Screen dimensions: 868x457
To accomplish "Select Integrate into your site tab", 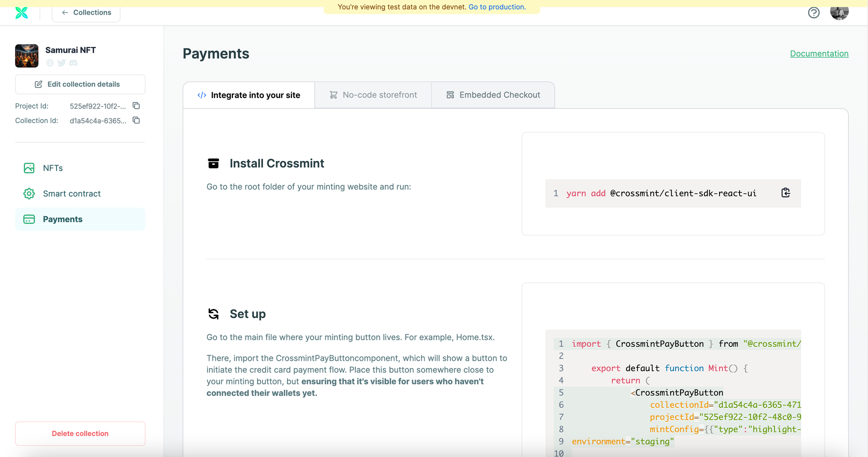I will tap(249, 95).
